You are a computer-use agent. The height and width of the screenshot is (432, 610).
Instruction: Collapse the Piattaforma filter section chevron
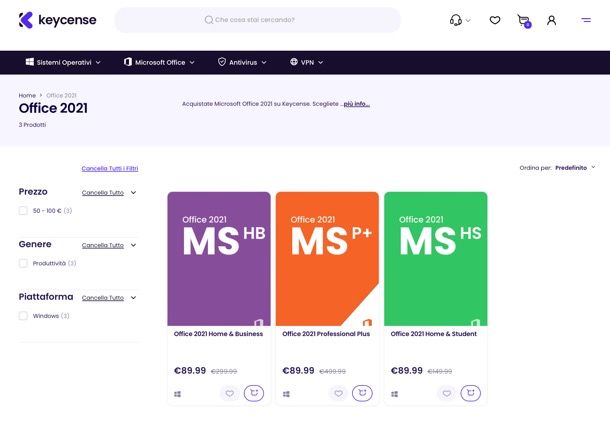tap(133, 298)
